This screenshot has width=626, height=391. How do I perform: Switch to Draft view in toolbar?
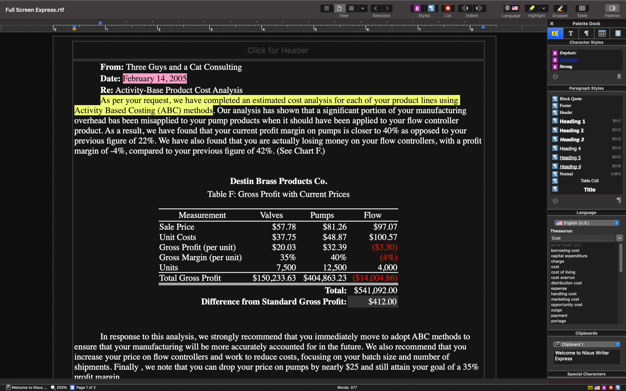click(327, 8)
